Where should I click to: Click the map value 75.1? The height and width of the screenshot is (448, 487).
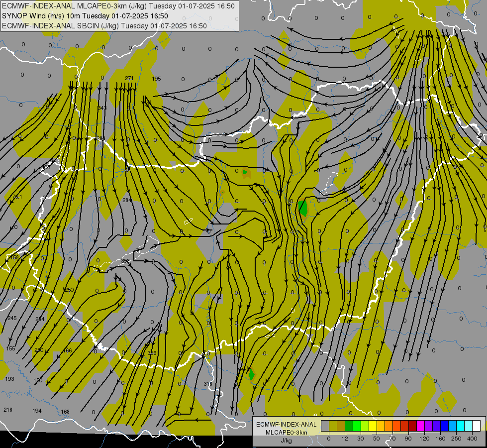[17, 197]
